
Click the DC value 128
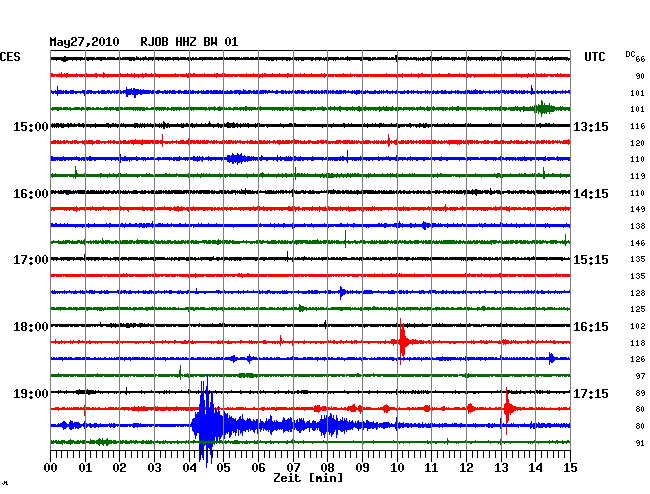638,293
